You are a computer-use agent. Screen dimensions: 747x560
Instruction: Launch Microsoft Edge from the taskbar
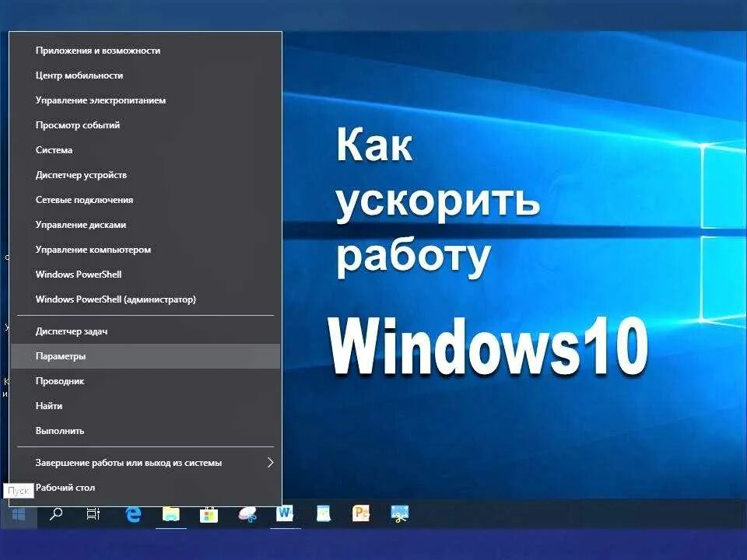coord(133,514)
